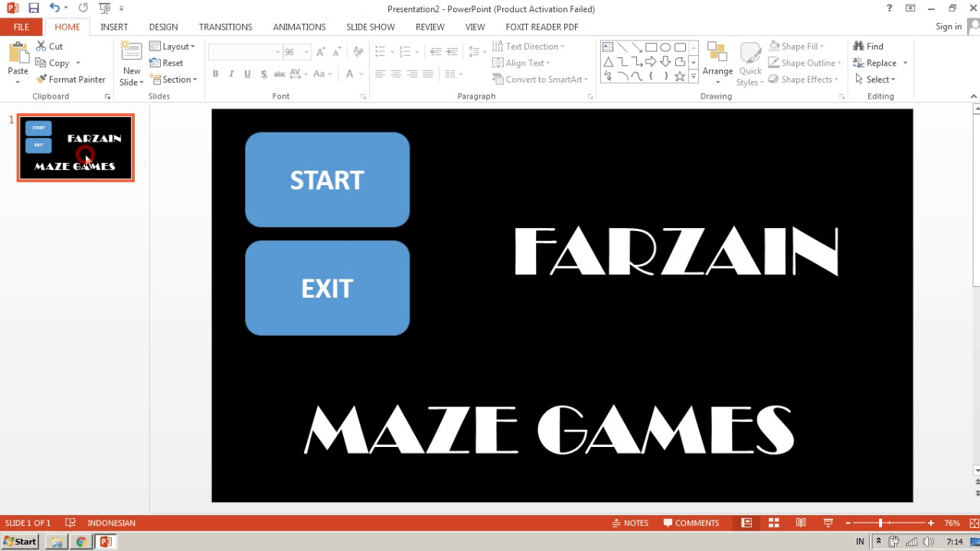Launch Slide Show from status bar
The image size is (980, 551).
[828, 523]
